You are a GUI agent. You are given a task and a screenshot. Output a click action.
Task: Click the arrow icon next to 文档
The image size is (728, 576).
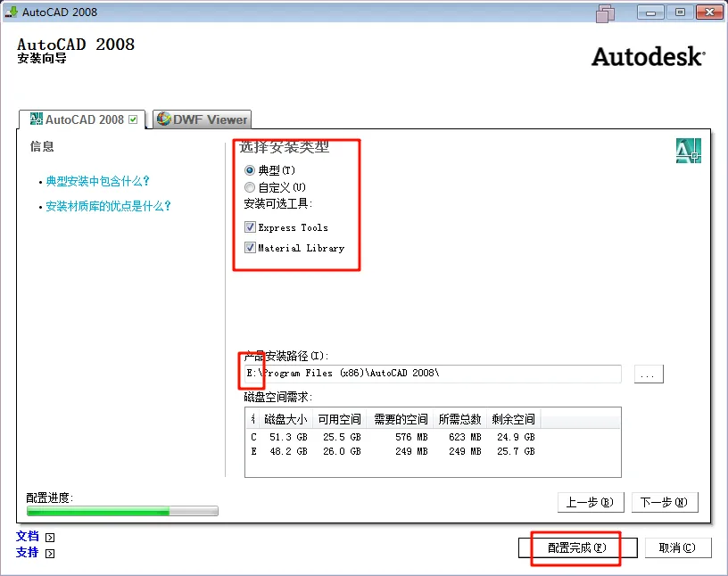coord(50,538)
